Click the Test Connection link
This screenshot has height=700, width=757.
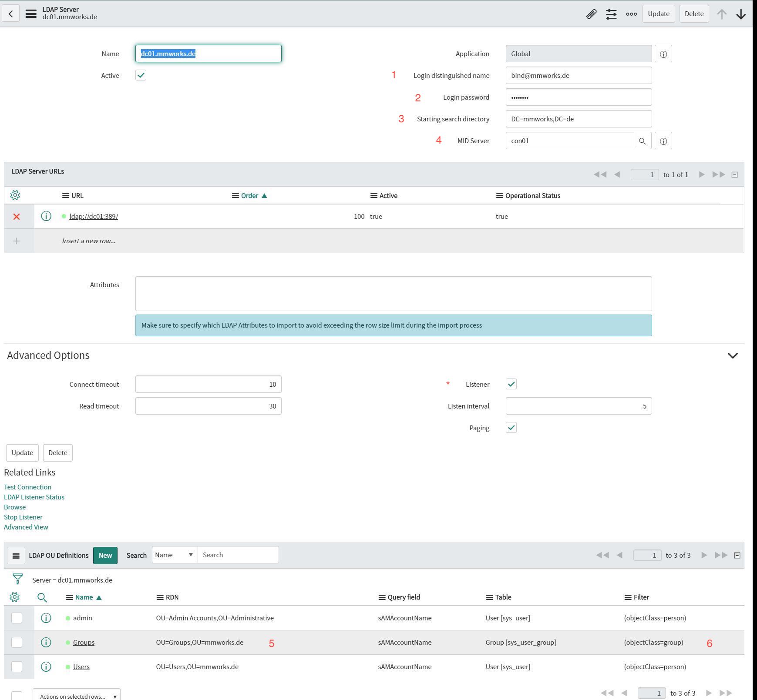pyautogui.click(x=27, y=487)
